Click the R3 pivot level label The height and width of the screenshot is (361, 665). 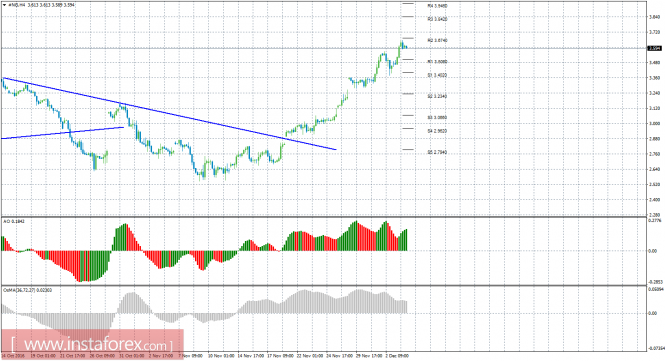437,19
